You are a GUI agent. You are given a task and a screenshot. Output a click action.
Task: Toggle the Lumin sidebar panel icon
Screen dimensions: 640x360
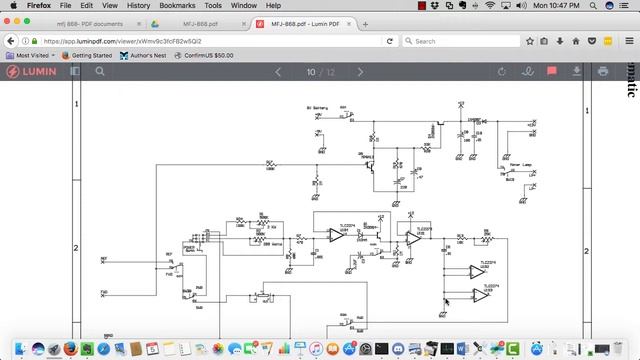click(75, 71)
